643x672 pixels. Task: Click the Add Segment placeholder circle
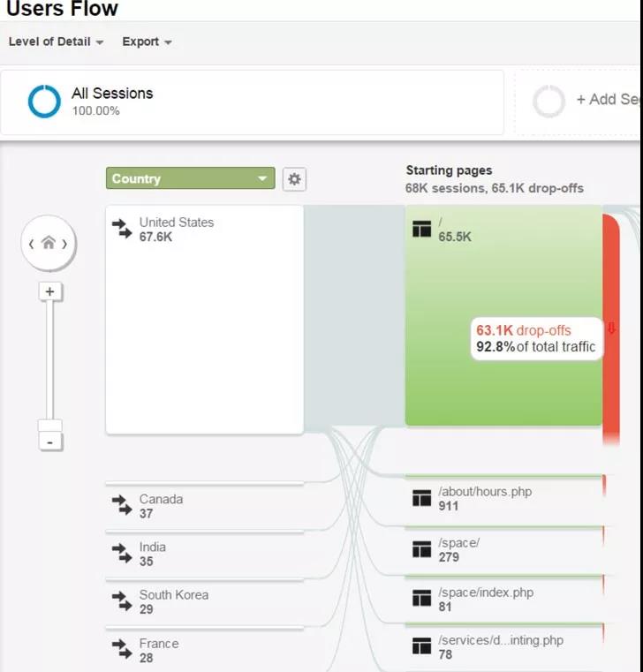[548, 102]
